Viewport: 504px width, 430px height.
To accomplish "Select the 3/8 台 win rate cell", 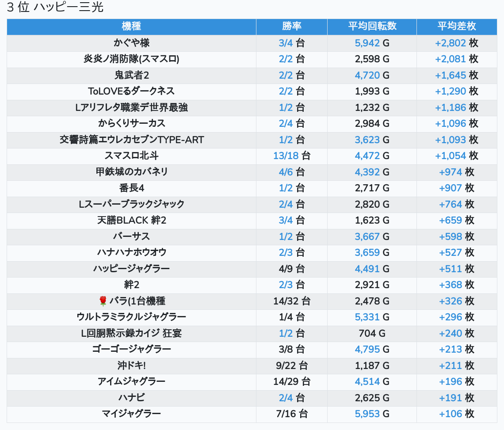I will tap(291, 349).
